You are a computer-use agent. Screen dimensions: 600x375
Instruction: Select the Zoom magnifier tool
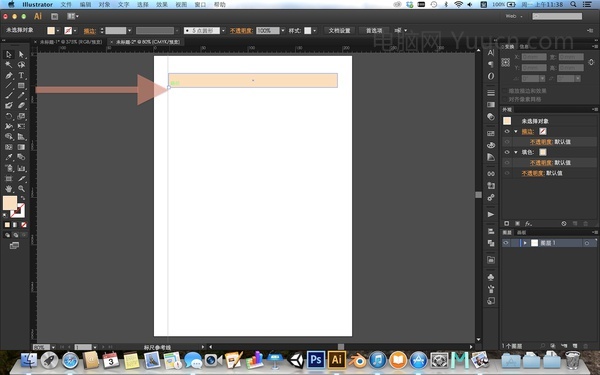pos(21,189)
